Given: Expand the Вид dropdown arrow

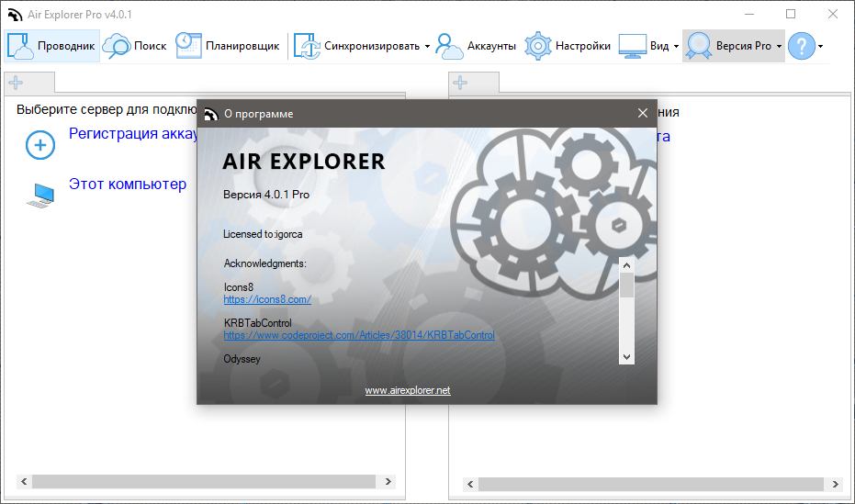Looking at the screenshot, I should click(676, 46).
